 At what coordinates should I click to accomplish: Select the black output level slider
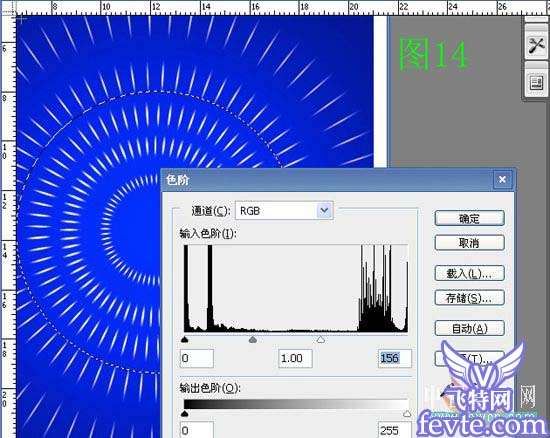pos(185,414)
